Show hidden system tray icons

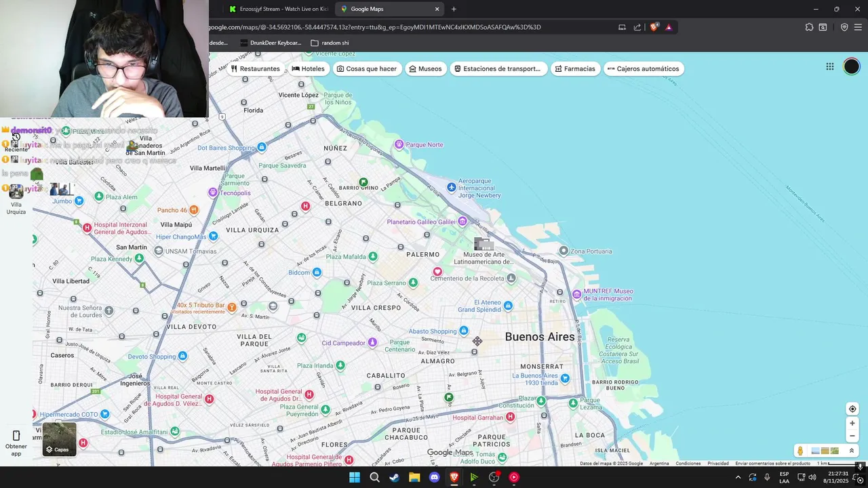pyautogui.click(x=738, y=477)
